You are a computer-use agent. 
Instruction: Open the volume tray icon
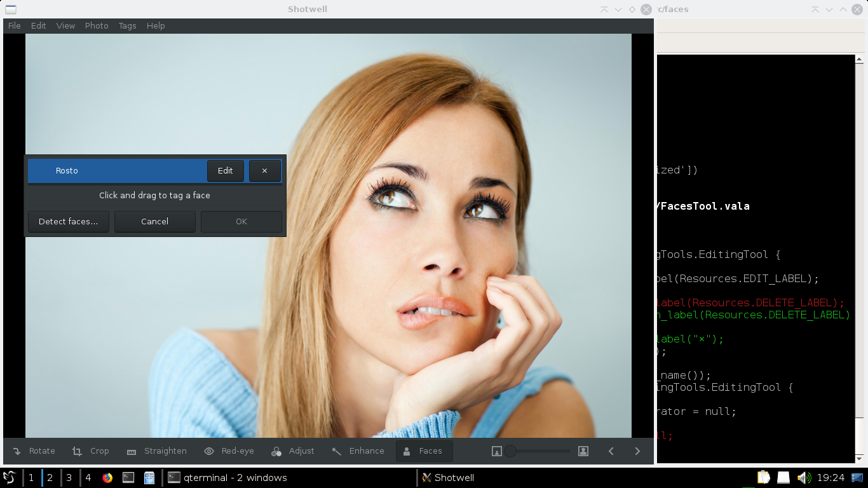click(x=804, y=478)
